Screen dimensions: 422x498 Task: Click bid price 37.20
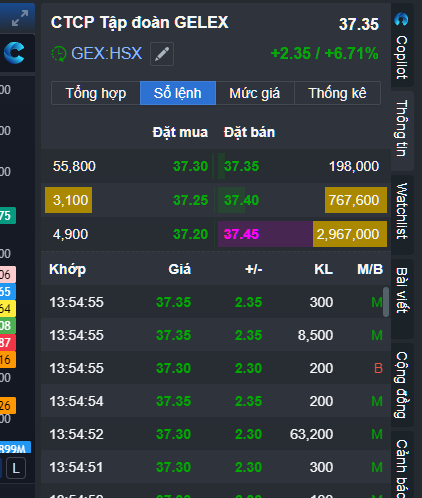[x=190, y=234]
